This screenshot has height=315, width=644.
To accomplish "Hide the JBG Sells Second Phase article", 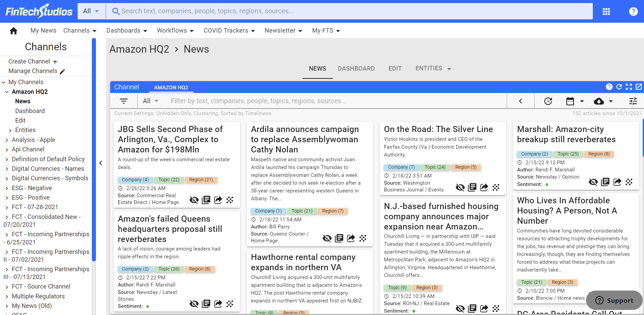I will click(x=194, y=200).
